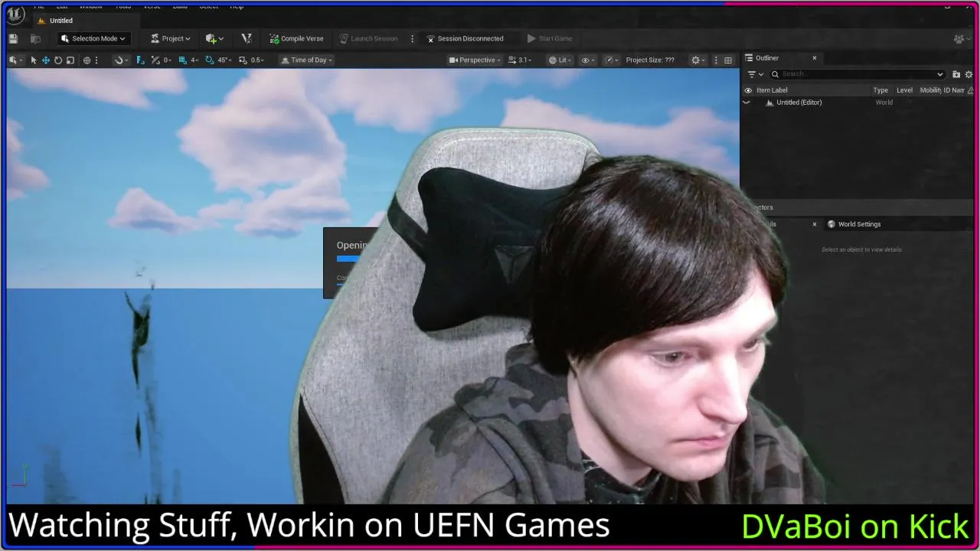Open the Outliner settings gear
The width and height of the screenshot is (980, 551).
(x=969, y=74)
